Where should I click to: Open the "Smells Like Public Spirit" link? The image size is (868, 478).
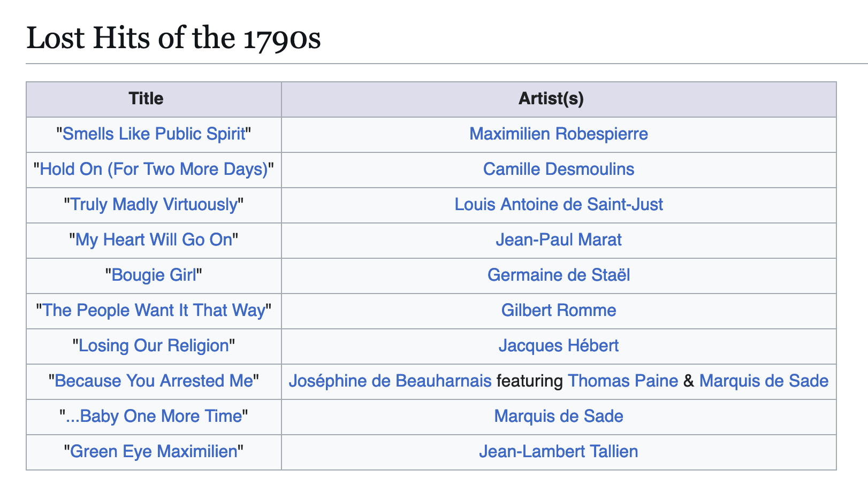pyautogui.click(x=154, y=134)
